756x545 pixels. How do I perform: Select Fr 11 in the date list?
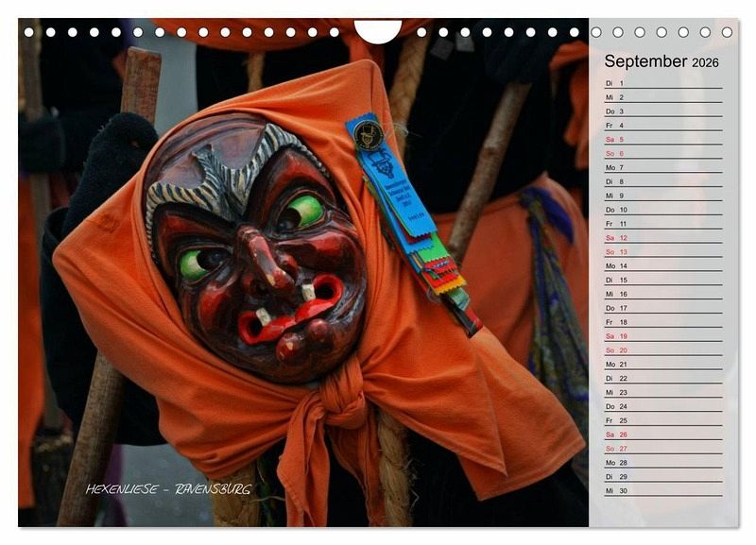[x=662, y=224]
